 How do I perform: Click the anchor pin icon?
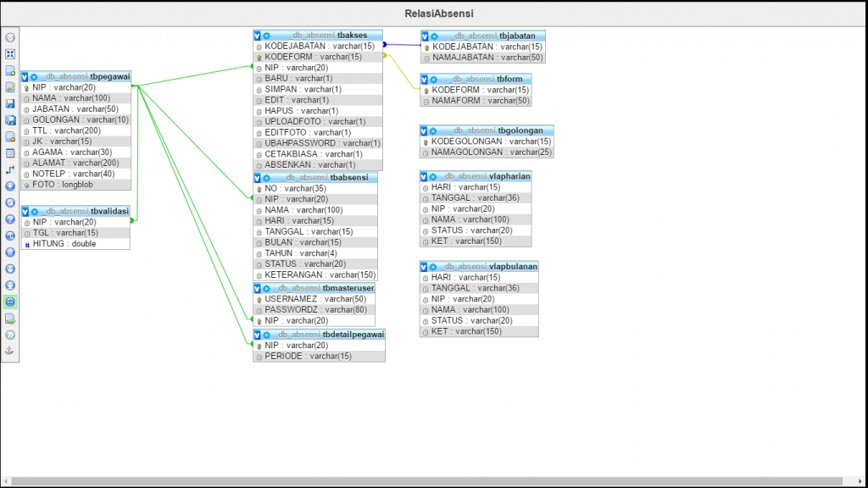pos(10,351)
